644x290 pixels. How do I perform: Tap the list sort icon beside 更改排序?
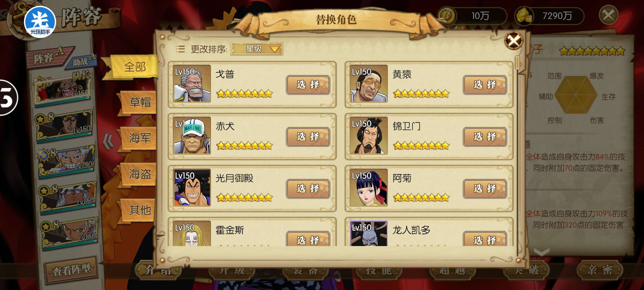[180, 49]
